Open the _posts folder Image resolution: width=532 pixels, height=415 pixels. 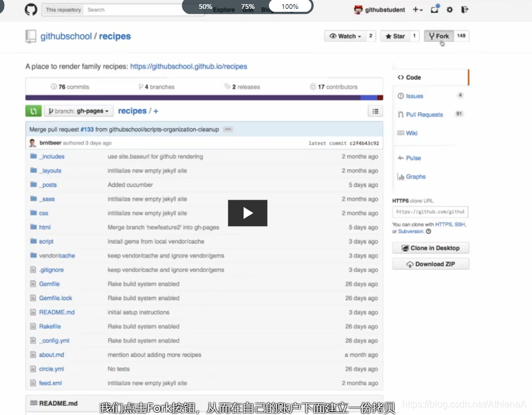click(x=49, y=185)
